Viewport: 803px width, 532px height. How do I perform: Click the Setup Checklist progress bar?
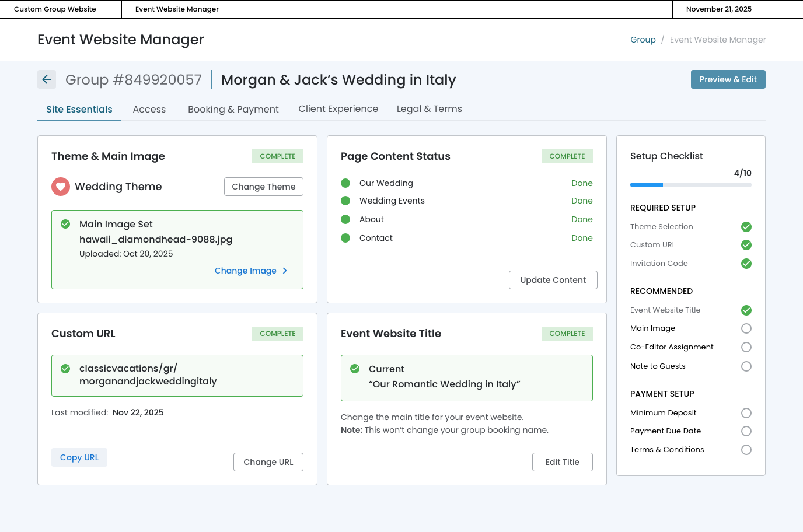[x=690, y=185]
